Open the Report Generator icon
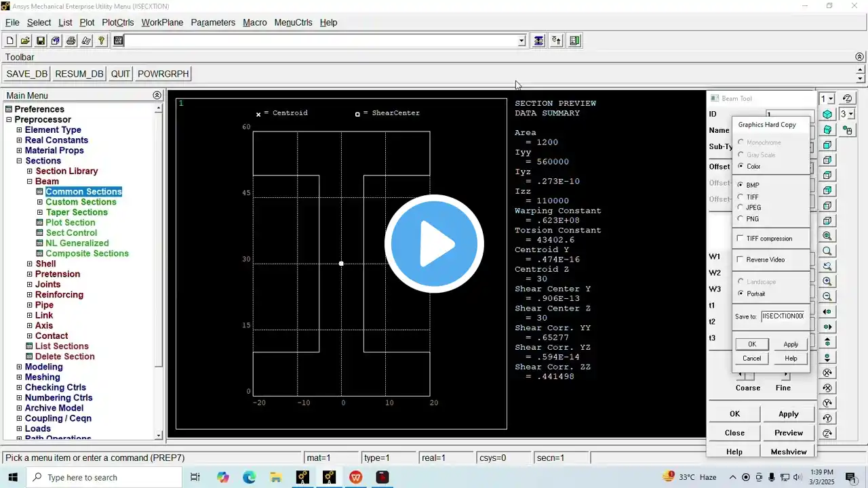The image size is (868, 488). click(86, 41)
